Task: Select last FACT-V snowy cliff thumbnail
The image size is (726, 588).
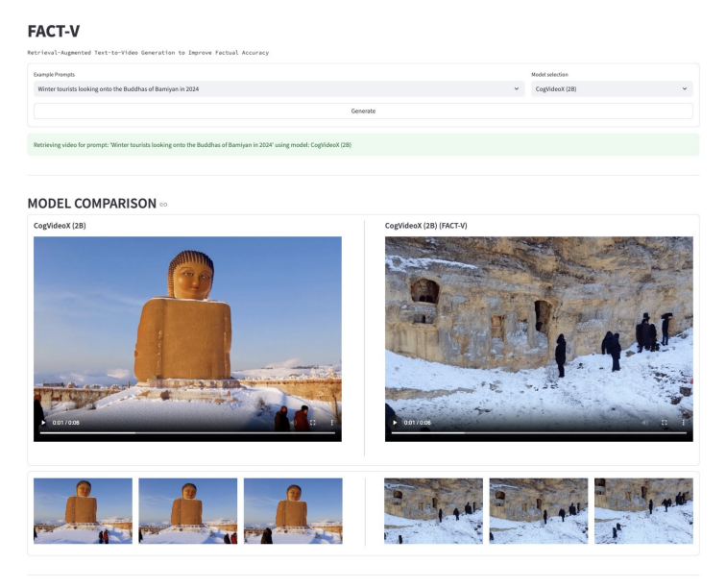Action: tap(643, 511)
